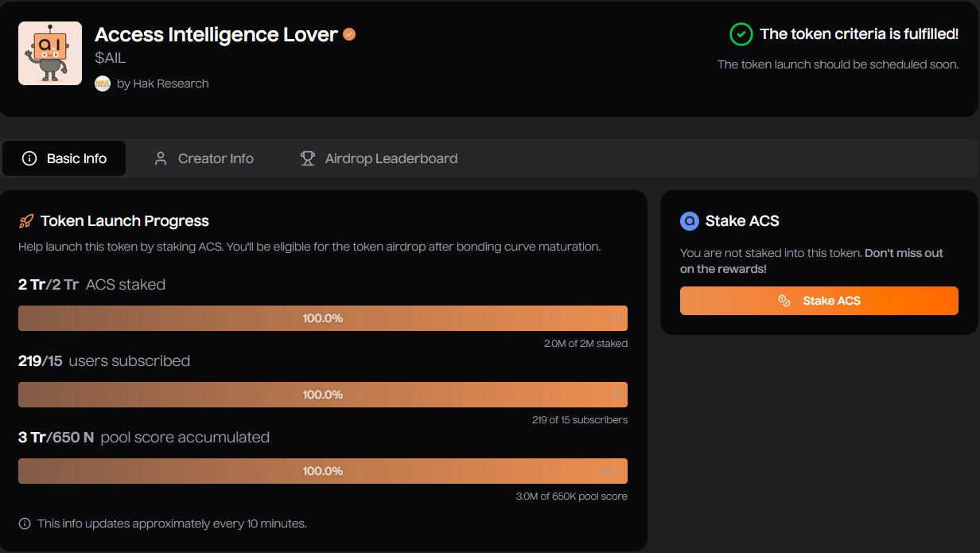Click the trophy icon on Airdrop Leaderboard
This screenshot has width=980, height=553.
[x=307, y=158]
